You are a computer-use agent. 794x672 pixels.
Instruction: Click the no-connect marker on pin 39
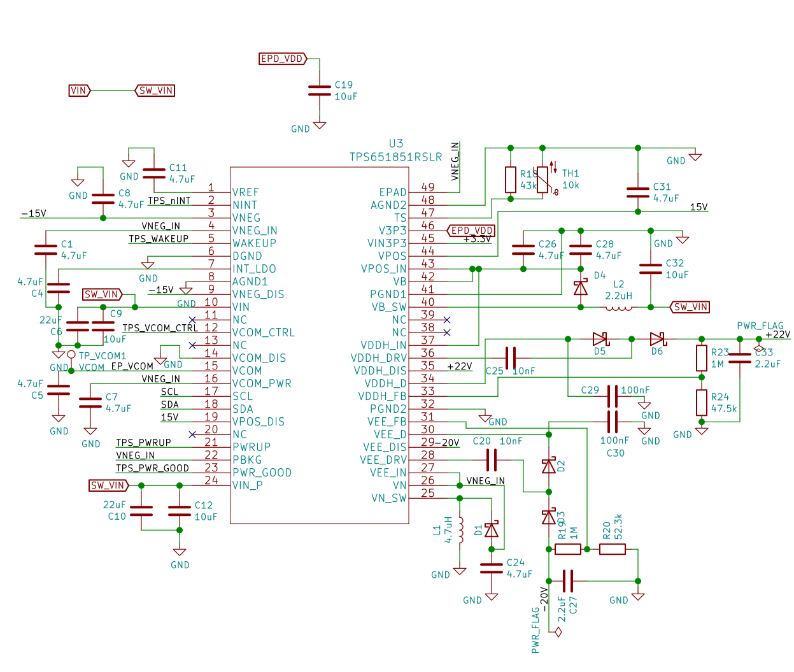pyautogui.click(x=447, y=320)
